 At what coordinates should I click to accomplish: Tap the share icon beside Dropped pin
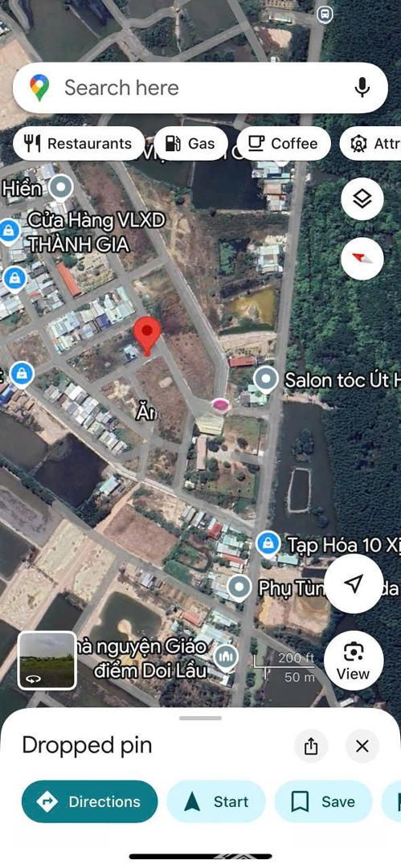[x=311, y=746]
